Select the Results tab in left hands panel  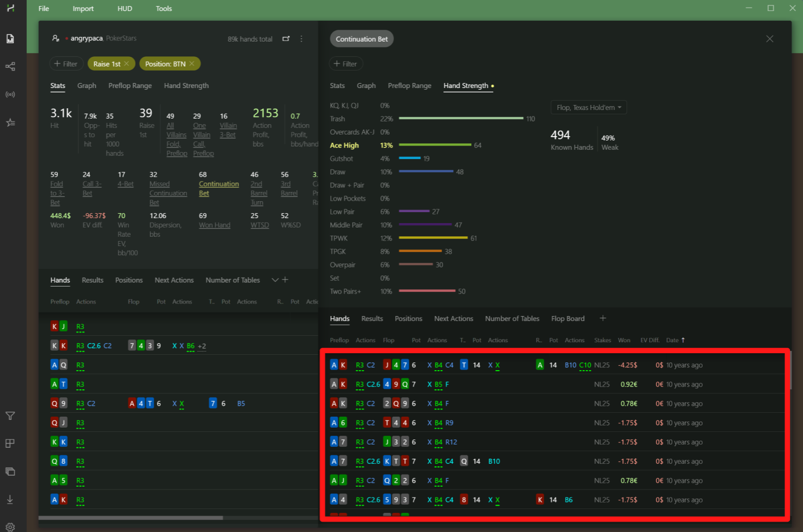pos(92,280)
